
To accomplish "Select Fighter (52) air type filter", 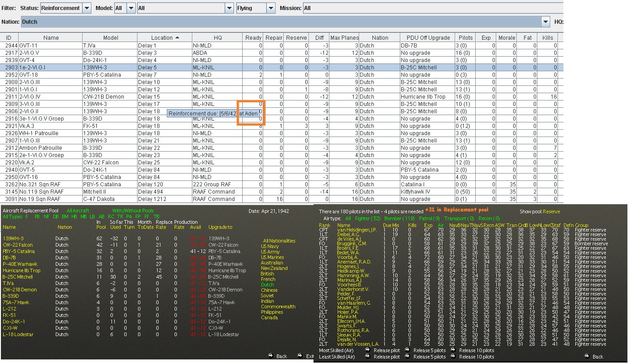I will coord(367,219).
